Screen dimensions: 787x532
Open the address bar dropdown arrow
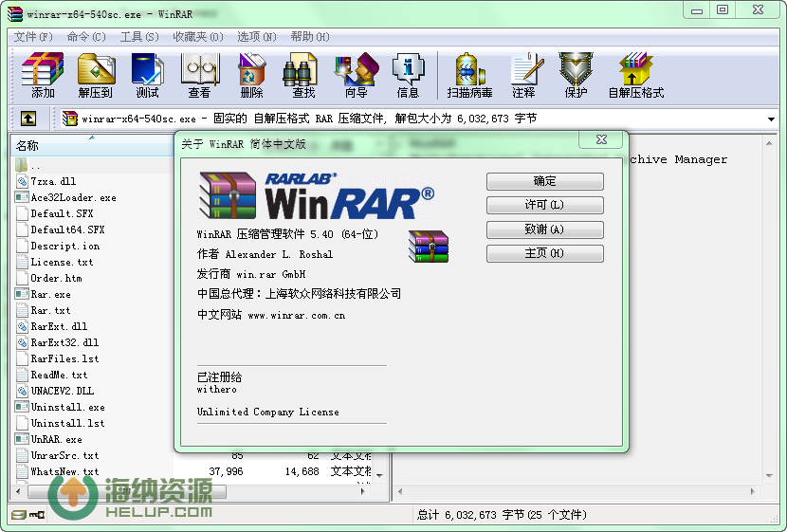point(771,119)
